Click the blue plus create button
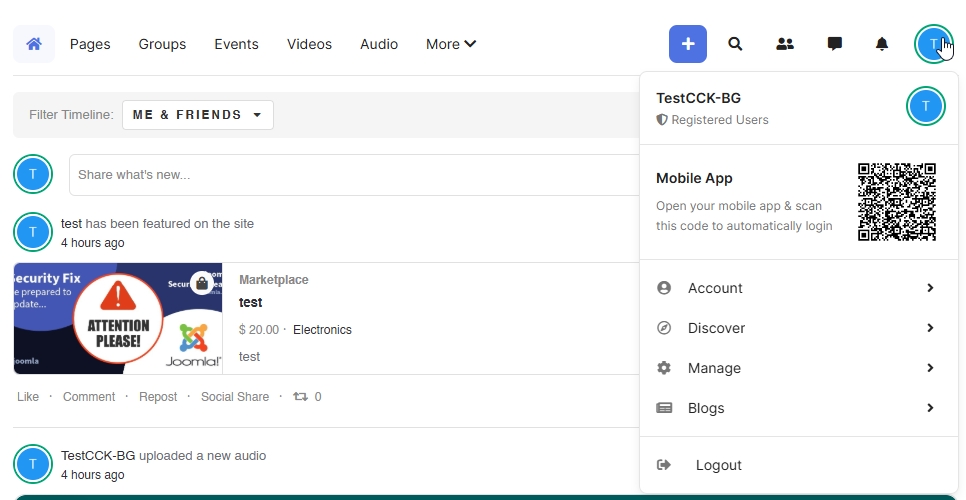 tap(688, 44)
